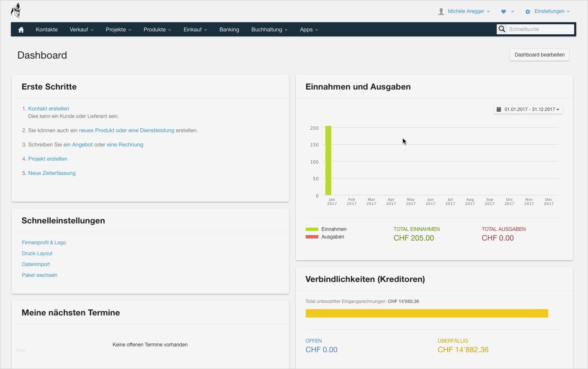Click the Neue Zeiterfassung link
The height and width of the screenshot is (369, 588).
pyautogui.click(x=52, y=173)
